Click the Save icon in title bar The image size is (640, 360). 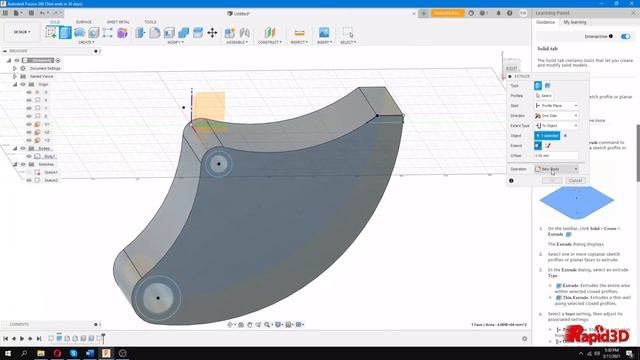tap(31, 13)
